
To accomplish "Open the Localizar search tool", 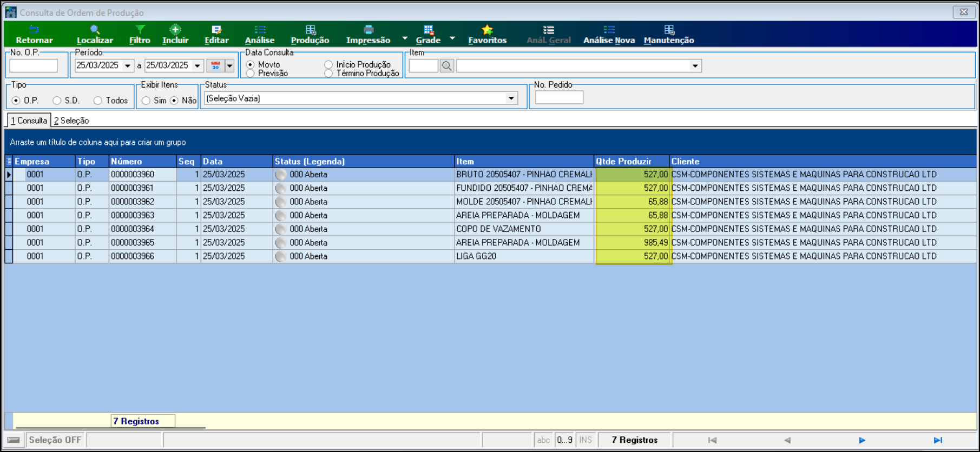I will [95, 35].
